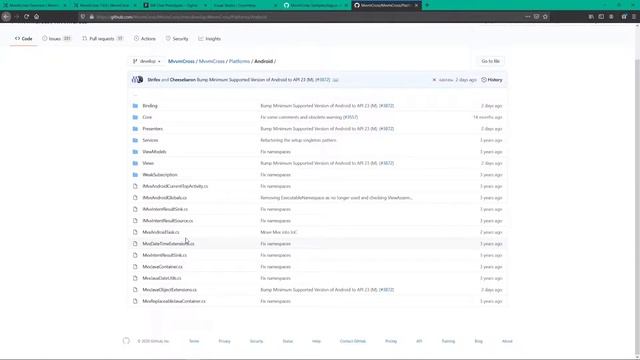Open MvxDateTimeExtensions.cs file
Viewport: 640px width, 360px height.
[x=168, y=244]
